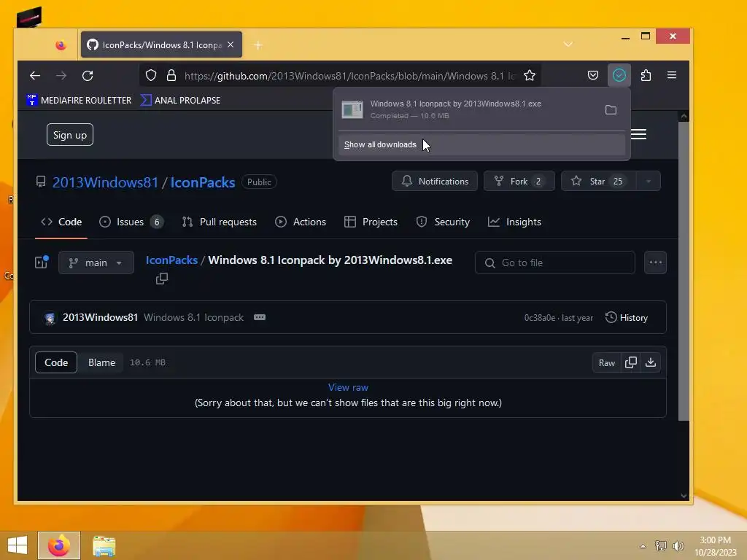This screenshot has width=747, height=560.
Task: List all tabs dropdown arrow
Action: click(x=568, y=44)
